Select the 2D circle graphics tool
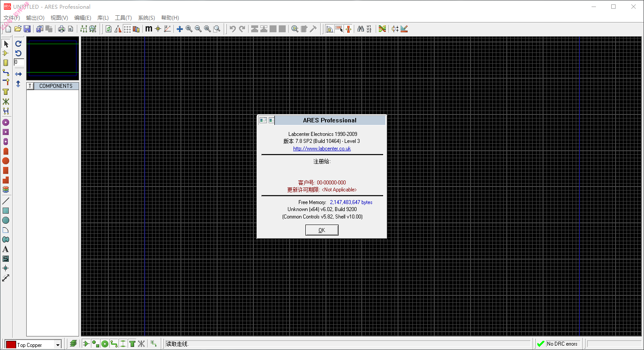Screen dimensions: 644x350 pyautogui.click(x=6, y=220)
